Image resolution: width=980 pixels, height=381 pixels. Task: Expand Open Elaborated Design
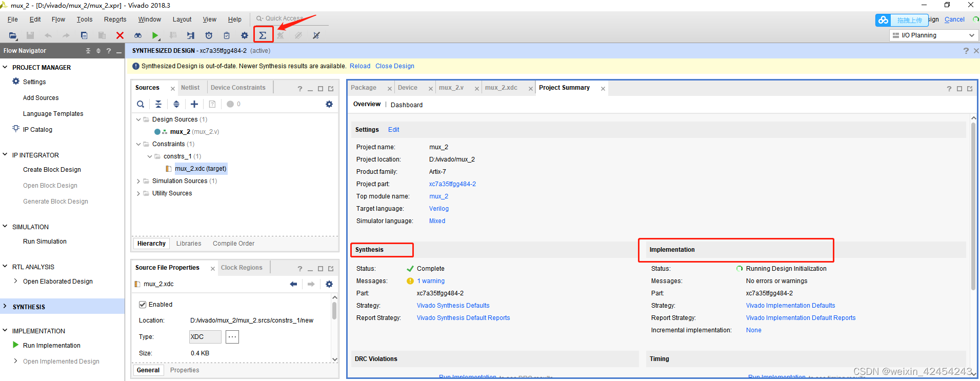pyautogui.click(x=16, y=281)
